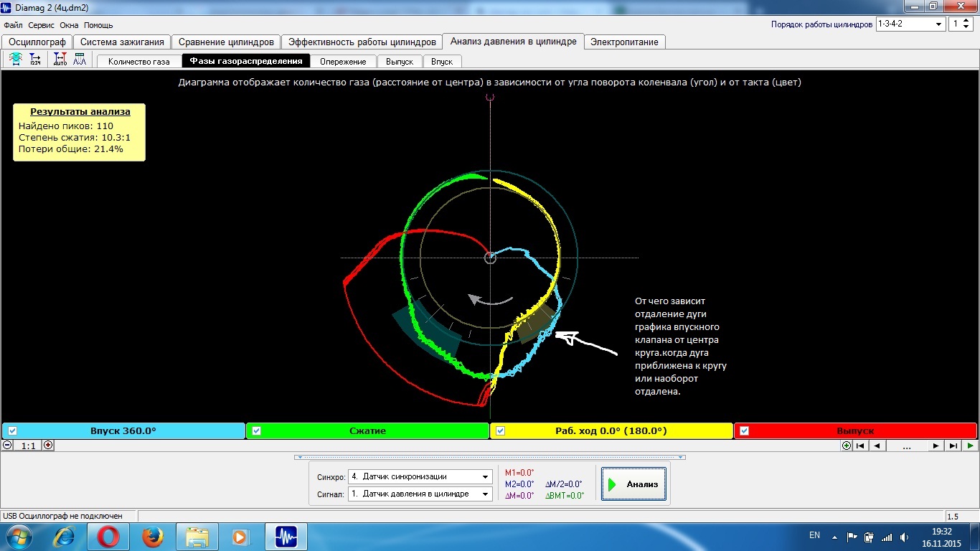Click the cylinder numbering 1234 toolbar icon
Viewport: 980px width, 551px height.
point(34,60)
